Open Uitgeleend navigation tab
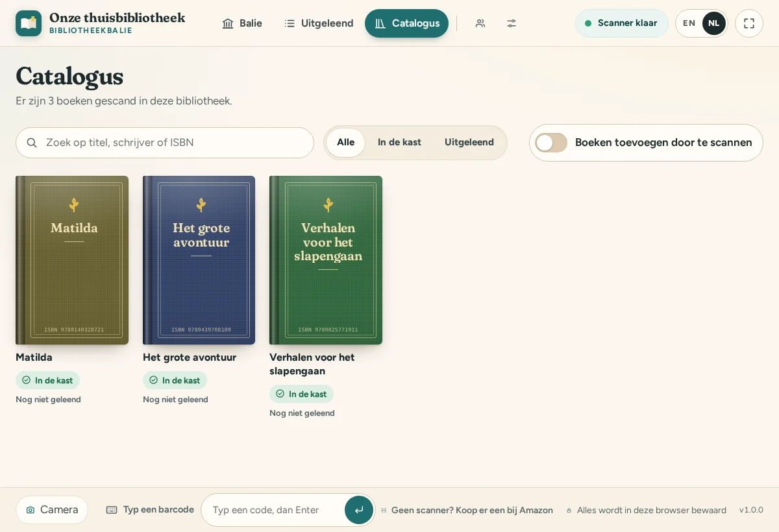The image size is (779, 532). click(x=319, y=23)
